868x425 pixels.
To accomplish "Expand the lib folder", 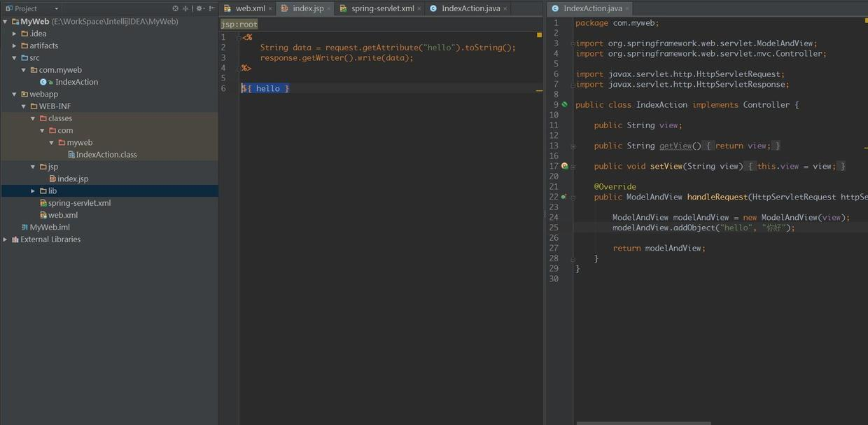I will (x=33, y=191).
